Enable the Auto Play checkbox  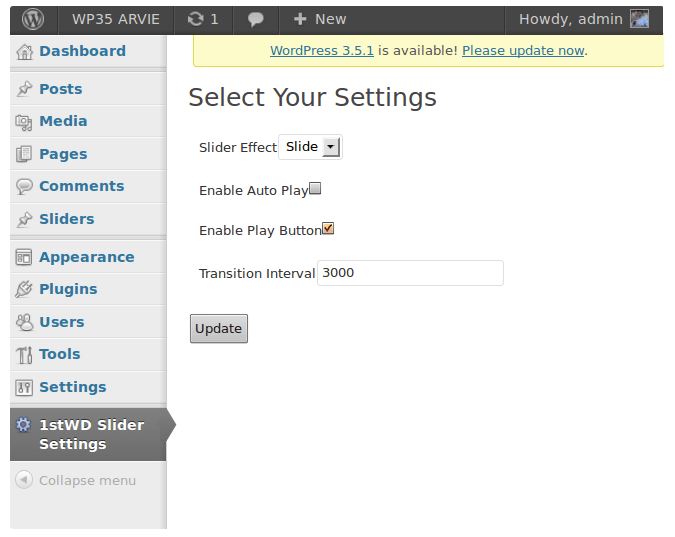point(315,188)
